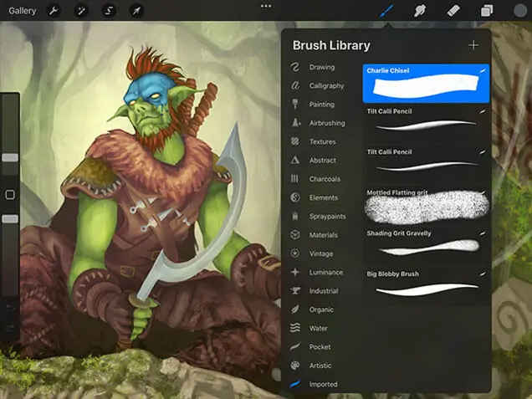Select the Eraser tool
The height and width of the screenshot is (399, 532).
pos(453,11)
